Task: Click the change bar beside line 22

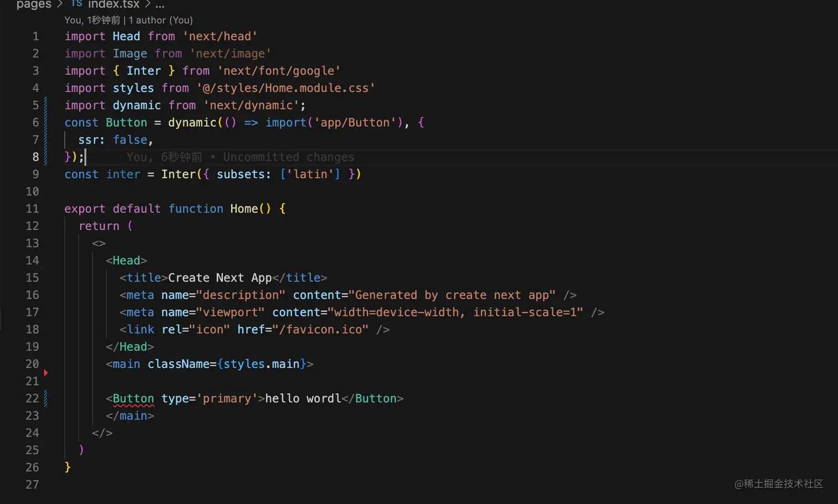Action: (x=45, y=398)
